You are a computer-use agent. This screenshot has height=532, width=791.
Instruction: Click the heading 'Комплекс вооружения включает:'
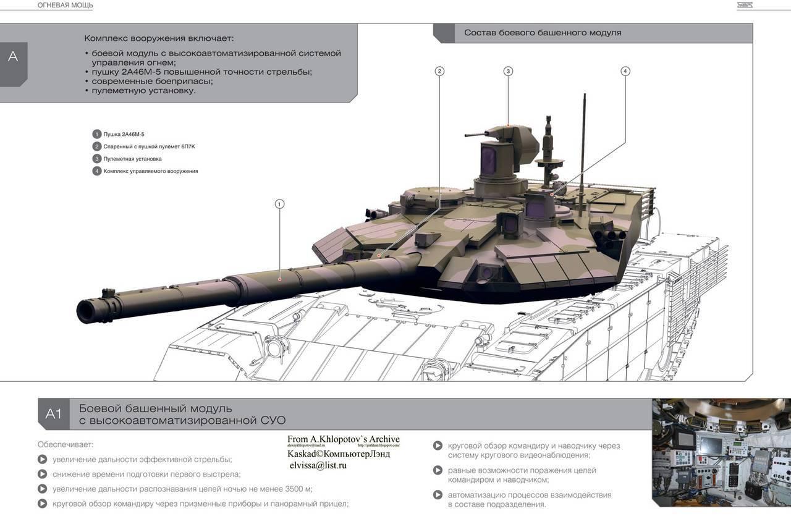159,38
